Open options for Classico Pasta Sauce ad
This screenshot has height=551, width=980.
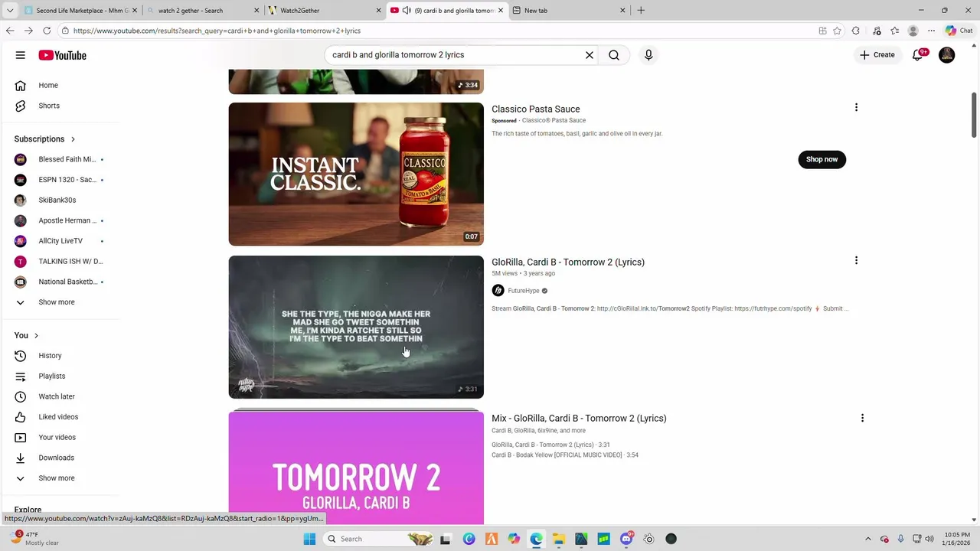click(856, 107)
